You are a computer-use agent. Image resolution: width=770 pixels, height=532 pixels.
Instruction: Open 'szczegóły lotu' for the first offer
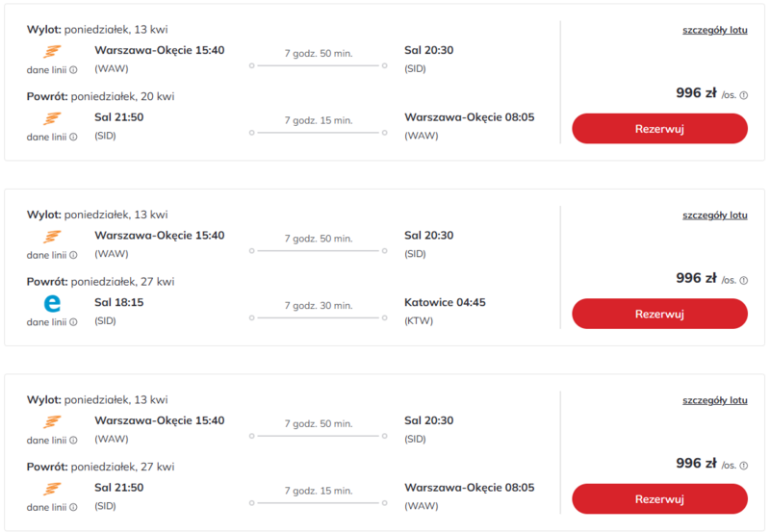pyautogui.click(x=714, y=30)
